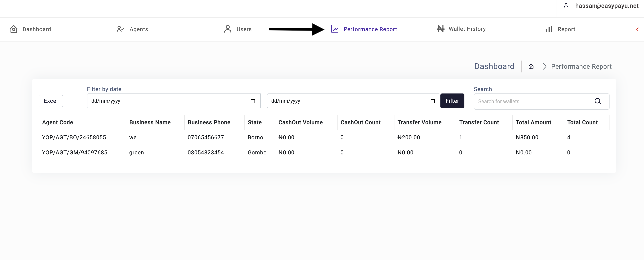Screen dimensions: 644x260
Task: Collapse the navbar with red chevron
Action: point(637,29)
